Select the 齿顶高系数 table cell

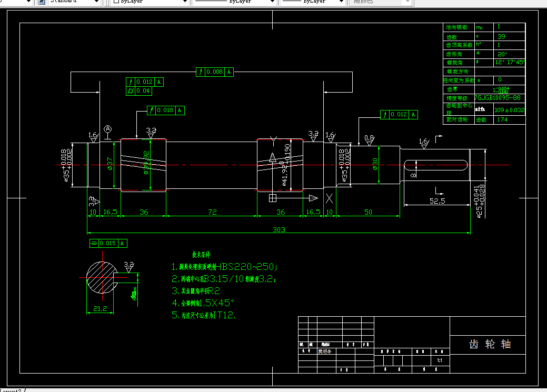[459, 45]
